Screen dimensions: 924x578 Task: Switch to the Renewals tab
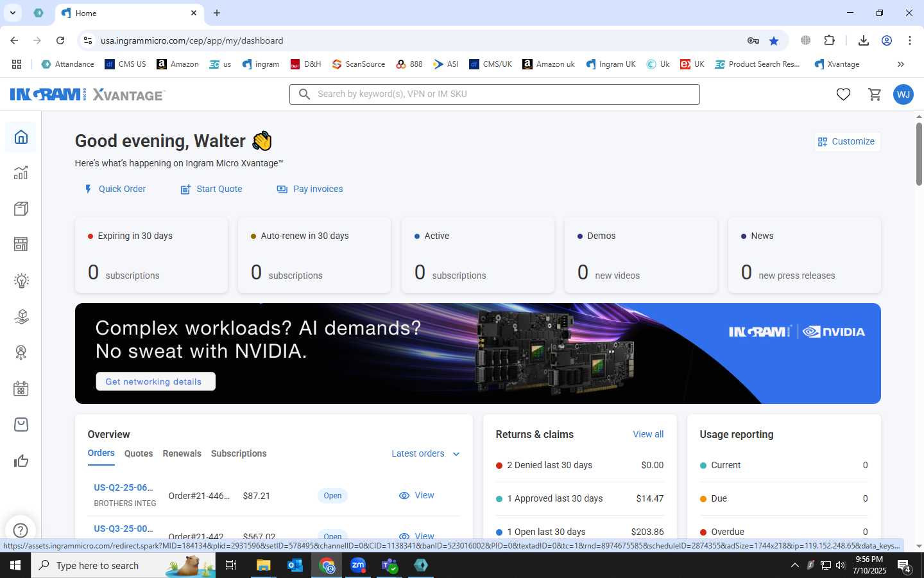(182, 453)
